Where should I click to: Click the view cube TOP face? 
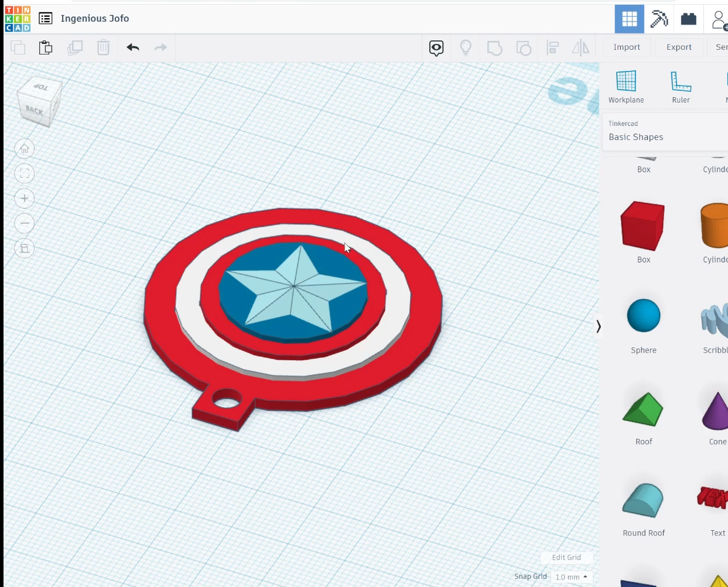tap(41, 87)
